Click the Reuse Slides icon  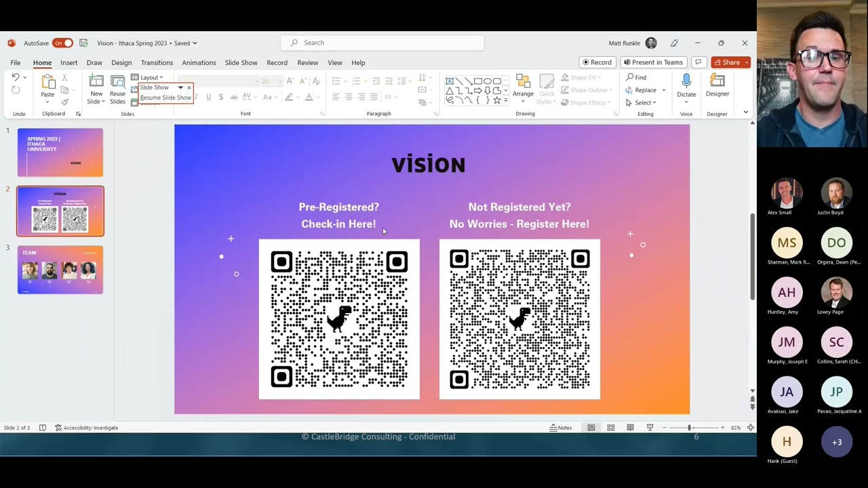[118, 83]
